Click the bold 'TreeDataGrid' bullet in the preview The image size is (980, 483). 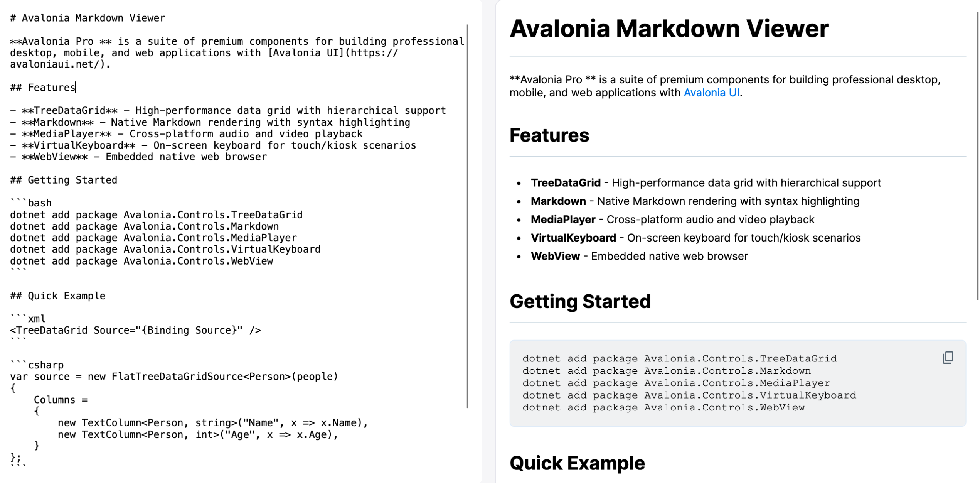(565, 183)
